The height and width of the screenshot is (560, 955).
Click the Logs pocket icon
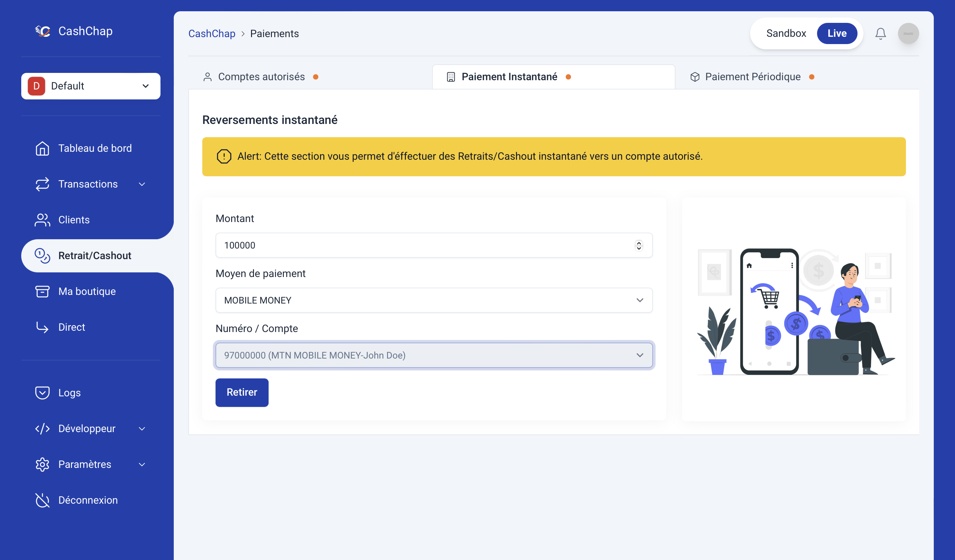coord(42,393)
